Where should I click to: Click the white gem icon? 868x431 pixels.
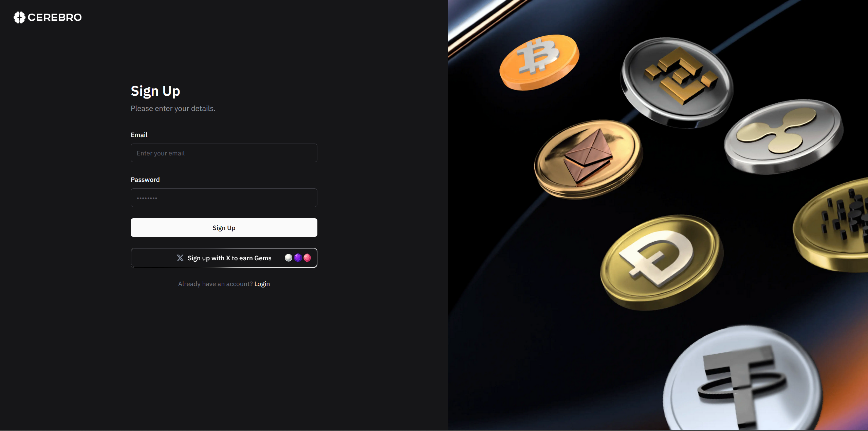(289, 258)
